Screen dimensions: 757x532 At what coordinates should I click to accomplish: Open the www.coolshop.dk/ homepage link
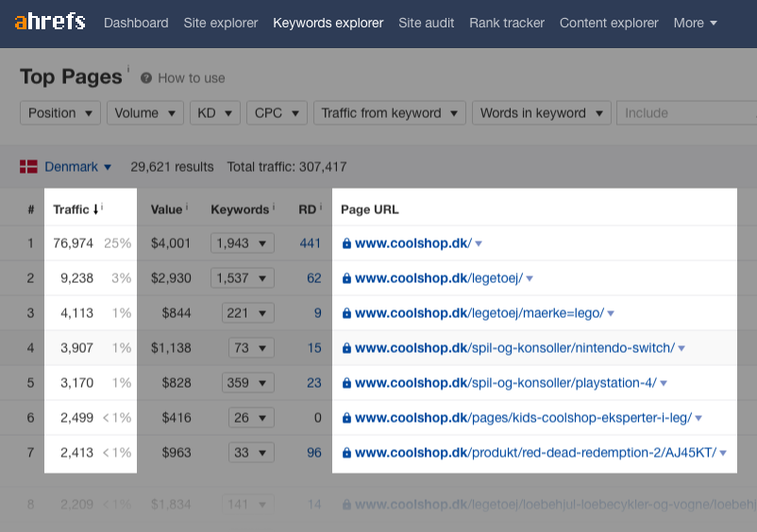pyautogui.click(x=413, y=243)
